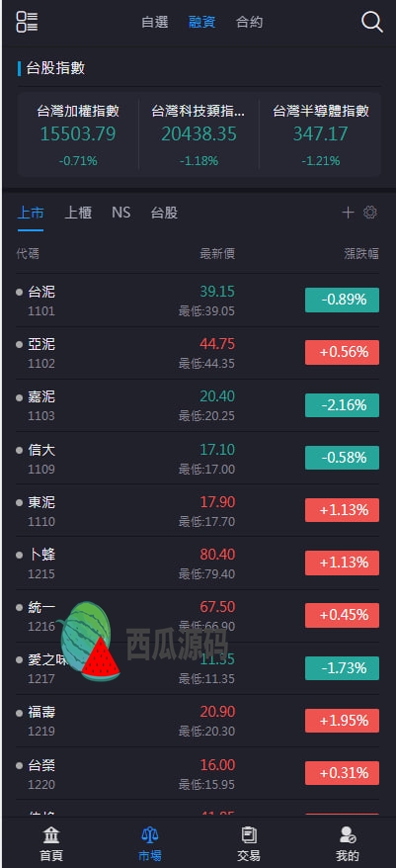
Task: Sort by 最新價 column header
Action: point(217,253)
